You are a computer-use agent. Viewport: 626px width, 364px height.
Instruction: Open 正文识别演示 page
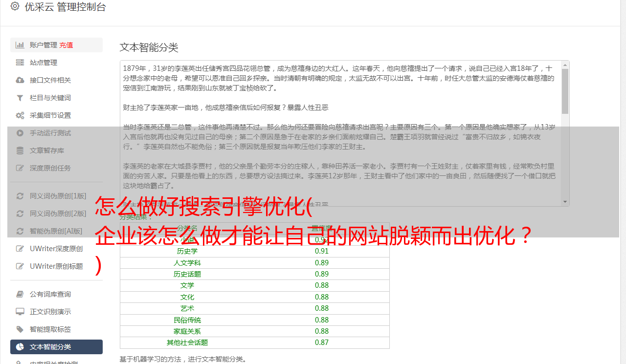[56, 312]
